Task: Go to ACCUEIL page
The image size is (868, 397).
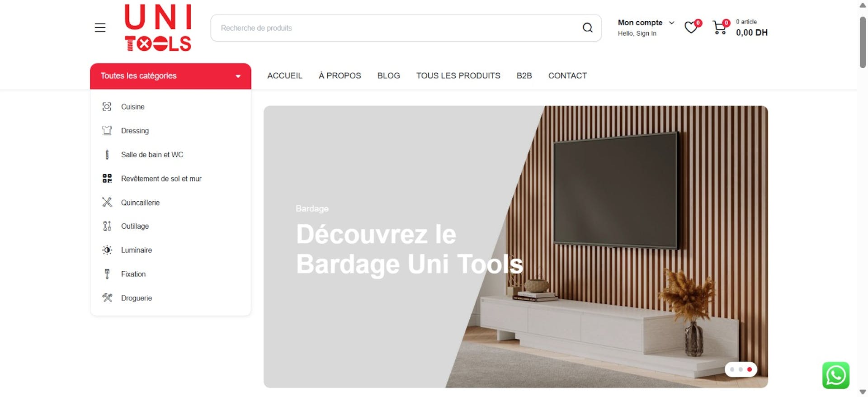Action: [x=285, y=76]
